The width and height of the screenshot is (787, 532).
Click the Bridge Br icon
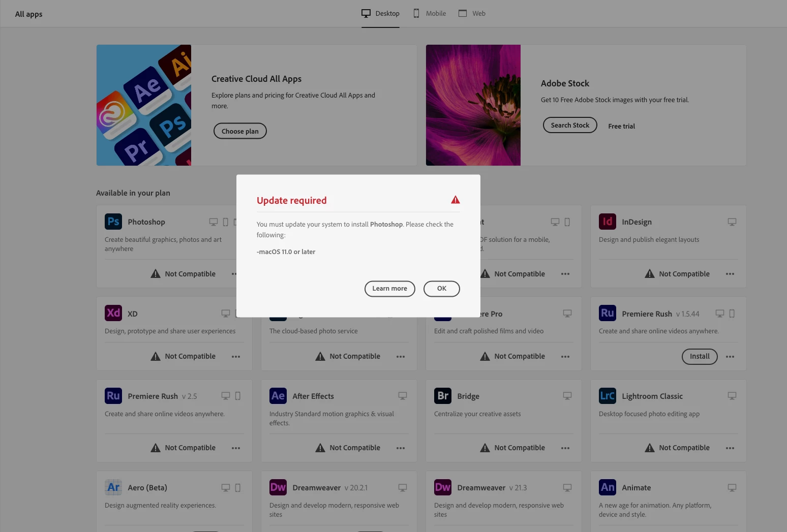443,396
